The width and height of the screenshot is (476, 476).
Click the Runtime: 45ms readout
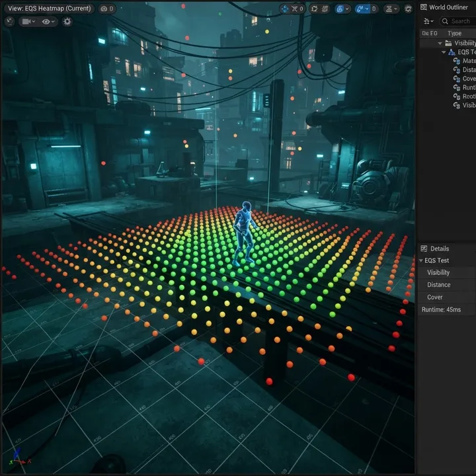click(x=441, y=309)
